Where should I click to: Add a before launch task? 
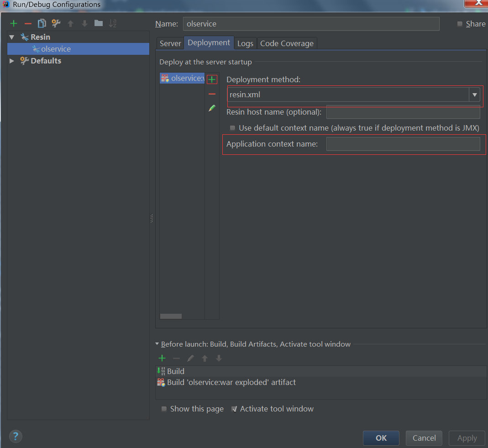pyautogui.click(x=162, y=358)
